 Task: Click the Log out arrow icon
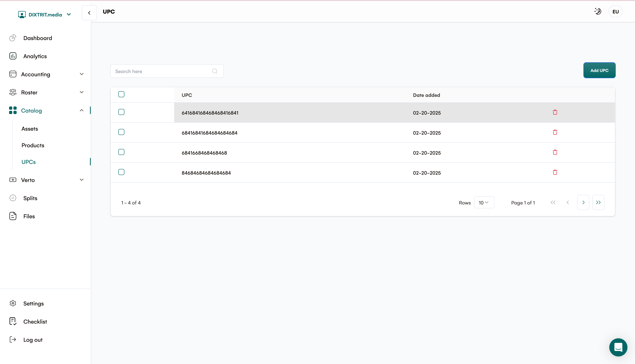click(x=13, y=339)
